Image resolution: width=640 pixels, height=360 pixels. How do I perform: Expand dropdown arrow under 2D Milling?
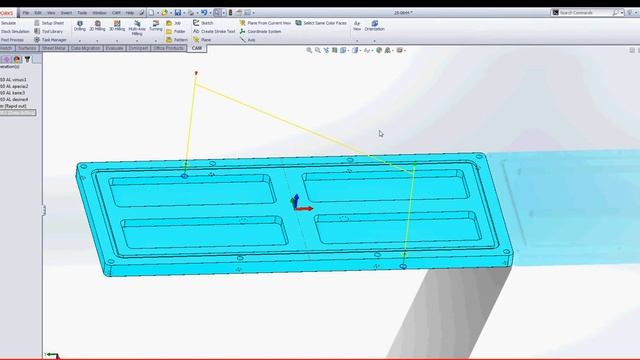pos(97,41)
